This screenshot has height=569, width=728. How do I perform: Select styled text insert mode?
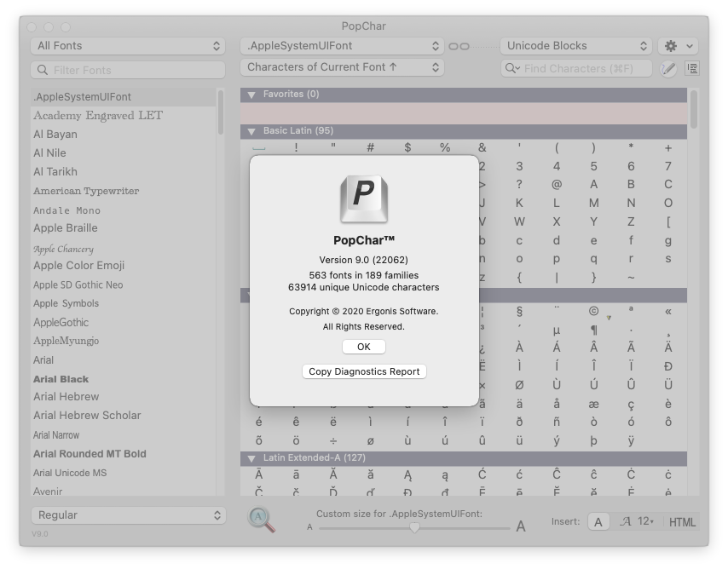pos(626,521)
